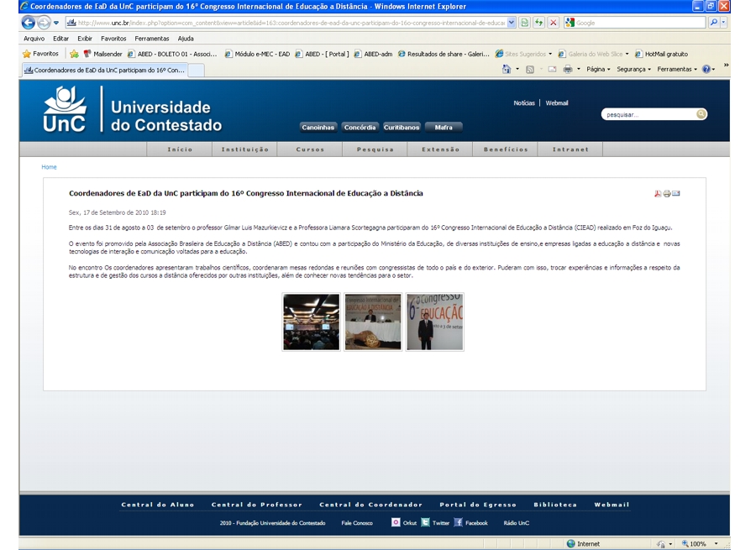Click the magnifier search button
Screen dimensions: 756x550
coord(713,23)
